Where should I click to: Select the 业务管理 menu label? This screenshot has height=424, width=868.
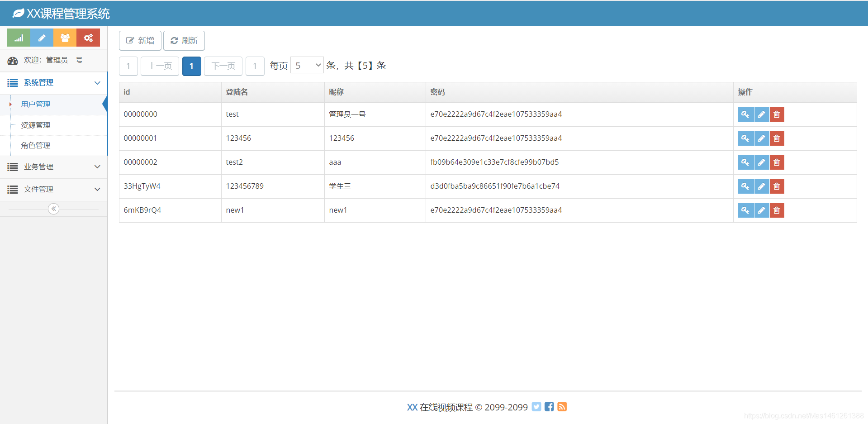[x=38, y=167]
